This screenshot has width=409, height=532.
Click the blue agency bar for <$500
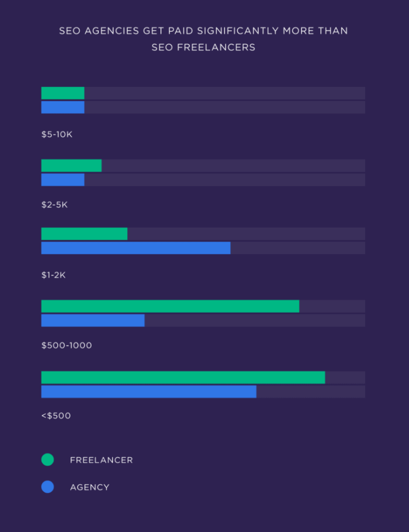[149, 391]
